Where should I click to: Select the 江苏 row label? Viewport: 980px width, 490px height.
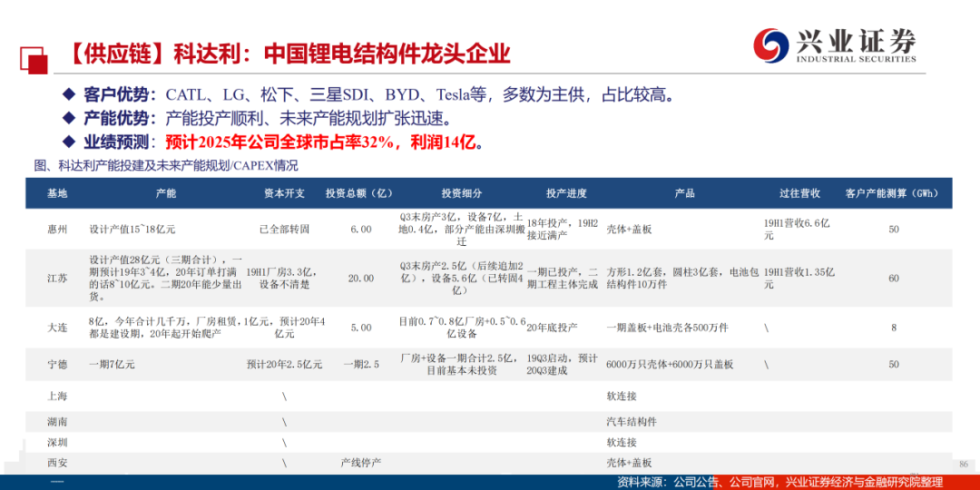[56, 279]
